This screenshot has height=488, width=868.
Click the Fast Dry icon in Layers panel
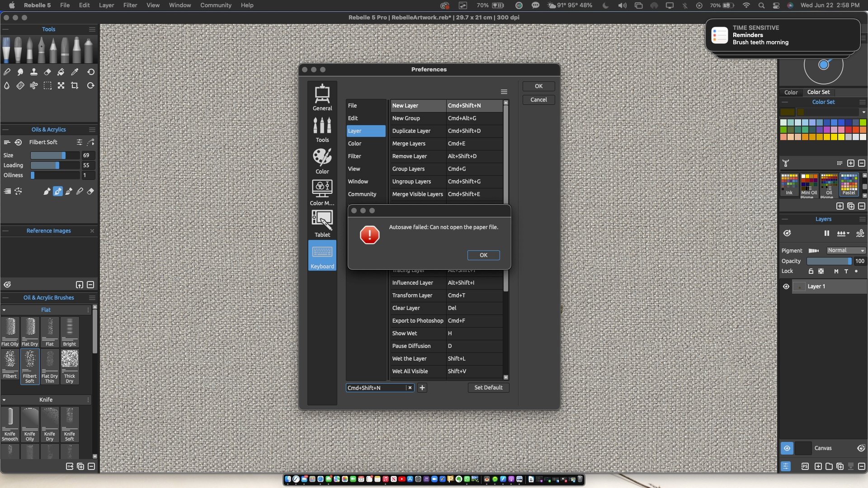tap(860, 233)
